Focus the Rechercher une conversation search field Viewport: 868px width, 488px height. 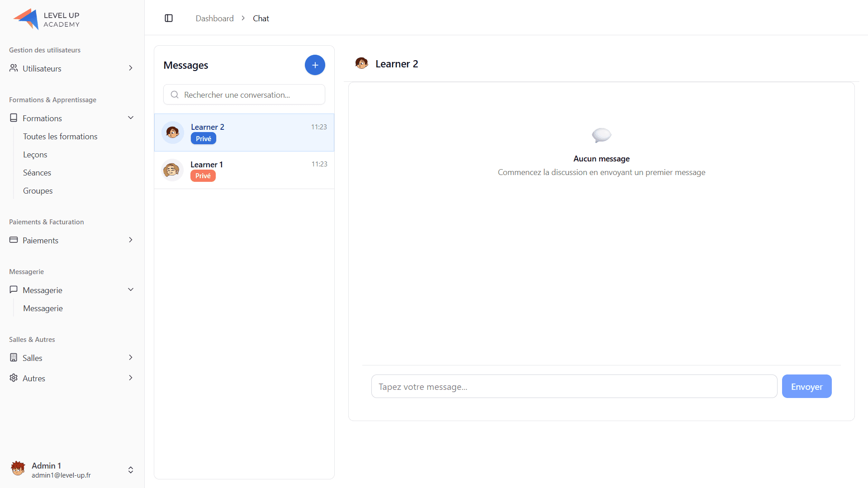[x=244, y=95]
